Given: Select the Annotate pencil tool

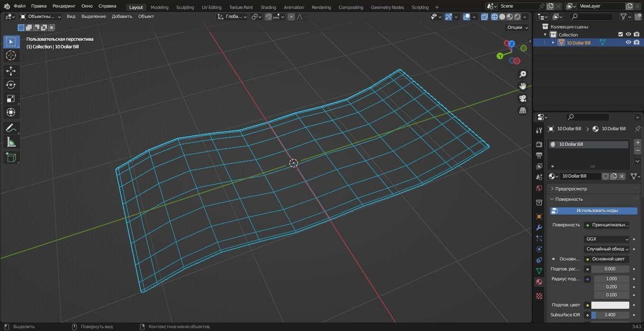Looking at the screenshot, I should click(x=11, y=128).
